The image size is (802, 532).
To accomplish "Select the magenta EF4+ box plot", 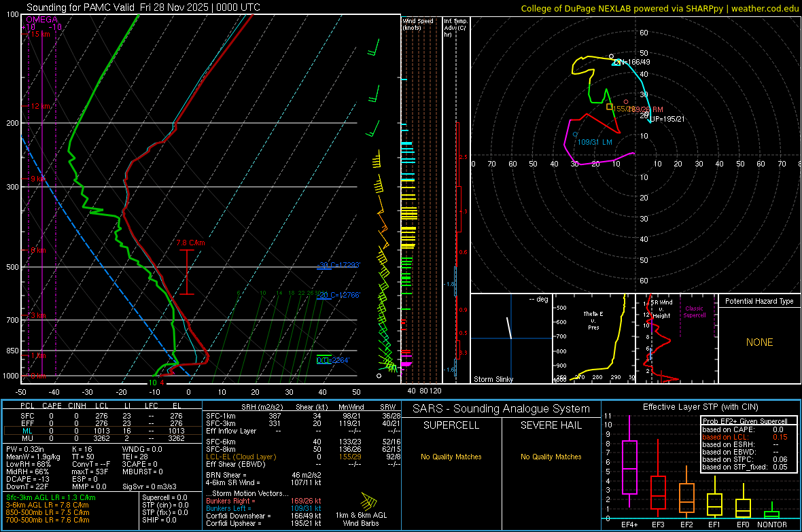I will tap(629, 461).
